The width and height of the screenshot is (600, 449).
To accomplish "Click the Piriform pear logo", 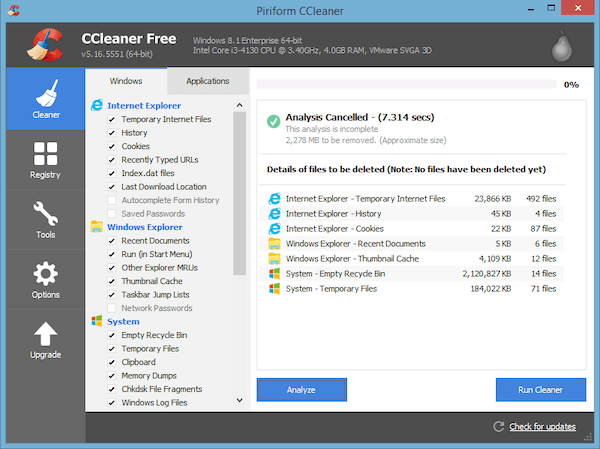I will (562, 47).
